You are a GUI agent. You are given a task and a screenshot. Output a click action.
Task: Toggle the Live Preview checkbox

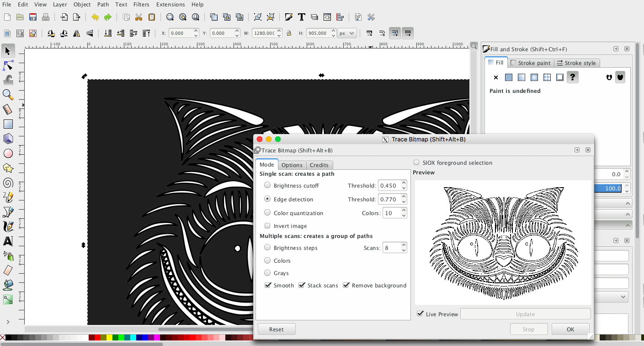point(420,314)
